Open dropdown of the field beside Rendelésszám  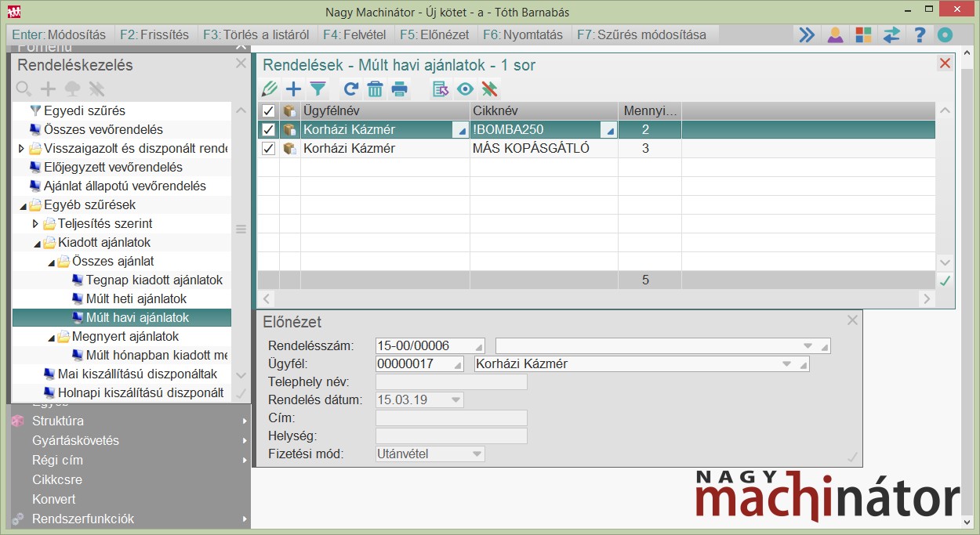[808, 346]
